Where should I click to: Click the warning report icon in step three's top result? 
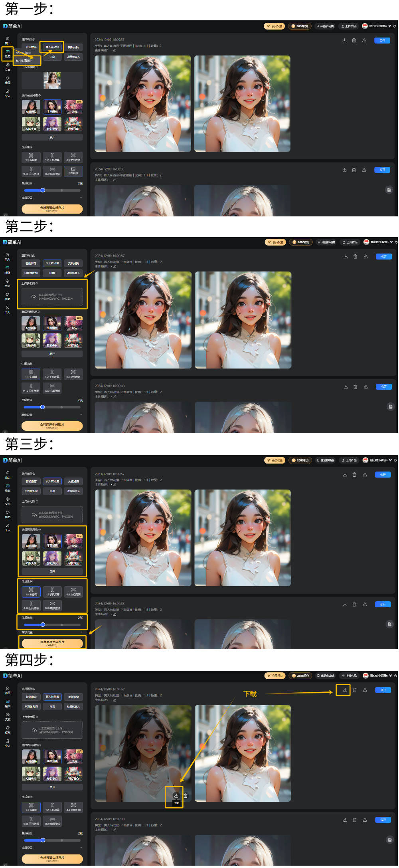pos(365,475)
